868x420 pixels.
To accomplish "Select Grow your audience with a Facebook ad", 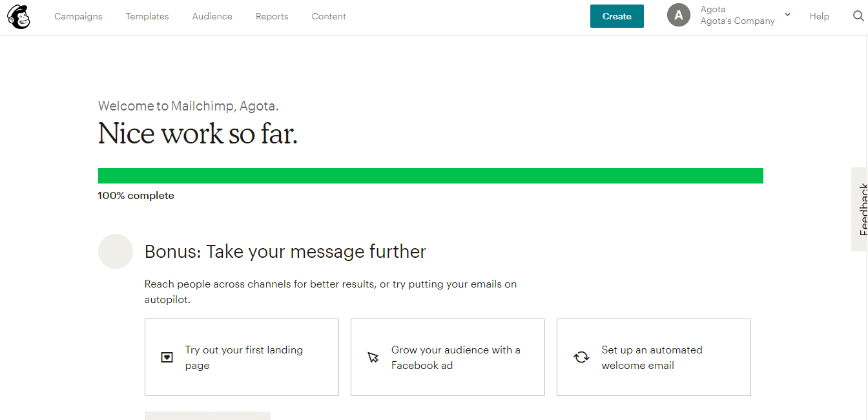I will point(455,357).
